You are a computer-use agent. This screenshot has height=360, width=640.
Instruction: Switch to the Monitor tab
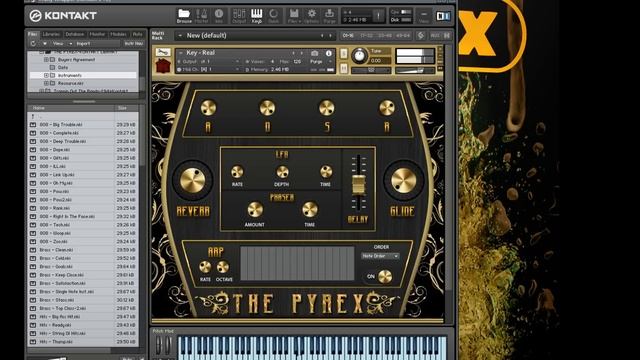tap(97, 34)
